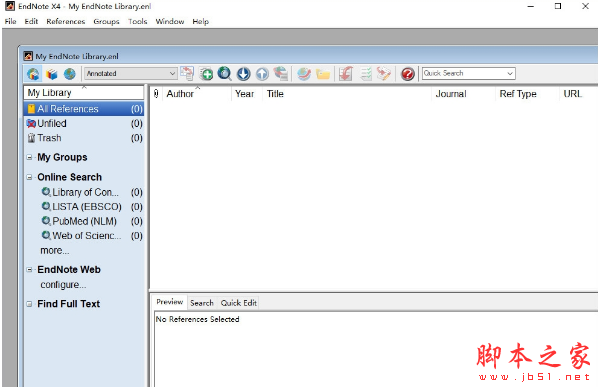Click the Format Bibliography checklist icon
598x387 pixels.
tap(365, 74)
